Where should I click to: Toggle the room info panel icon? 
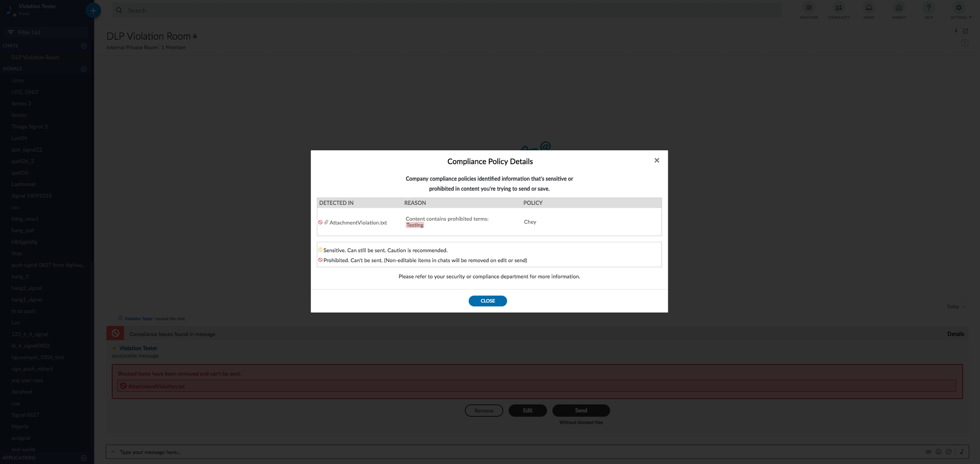tap(964, 43)
